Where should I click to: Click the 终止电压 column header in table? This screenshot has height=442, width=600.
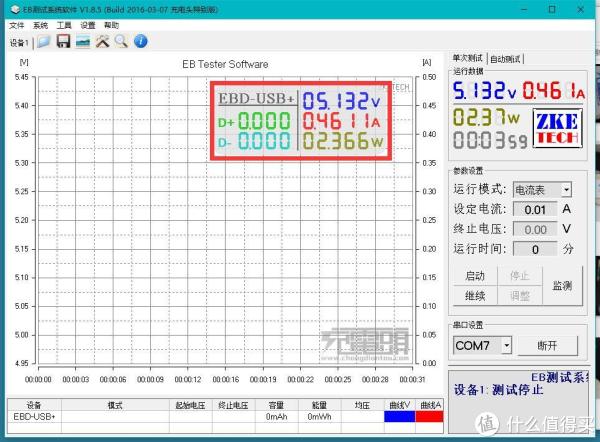point(233,405)
